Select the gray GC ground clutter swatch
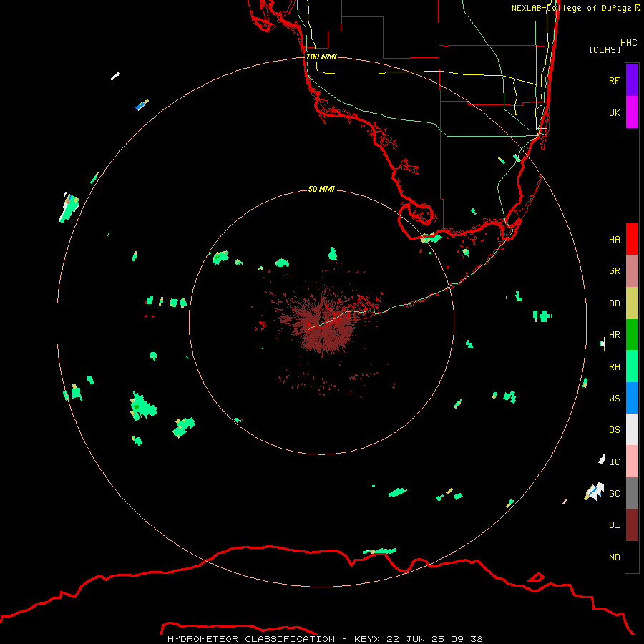The width and height of the screenshot is (644, 644). point(632,493)
